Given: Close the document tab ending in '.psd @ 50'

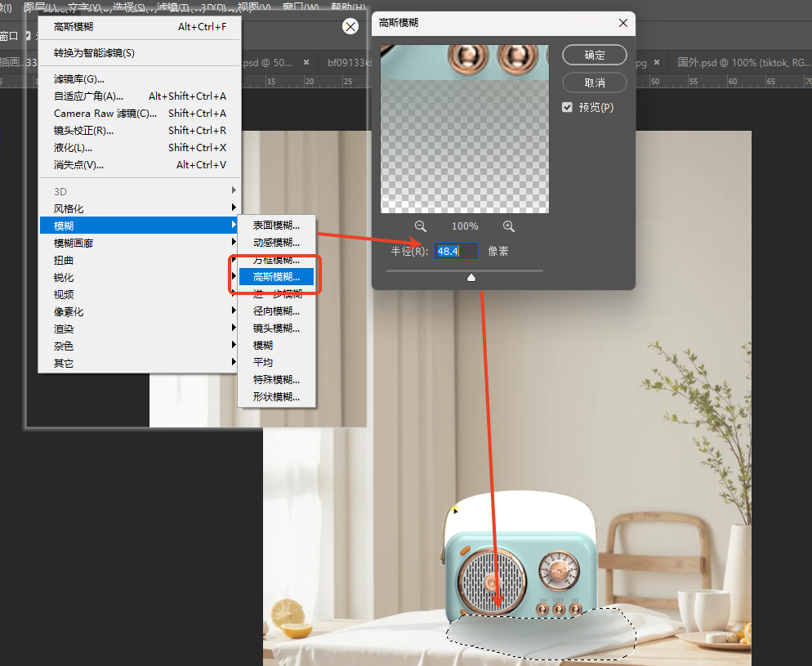Looking at the screenshot, I should point(306,62).
